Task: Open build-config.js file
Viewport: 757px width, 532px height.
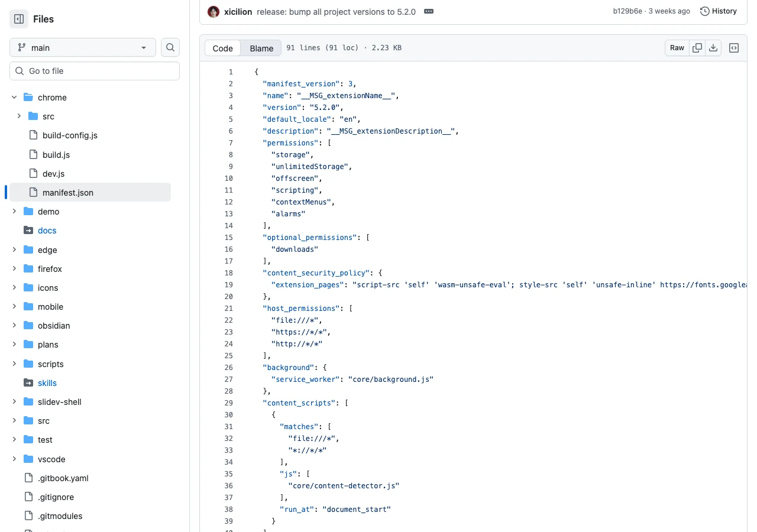Action: 70,135
